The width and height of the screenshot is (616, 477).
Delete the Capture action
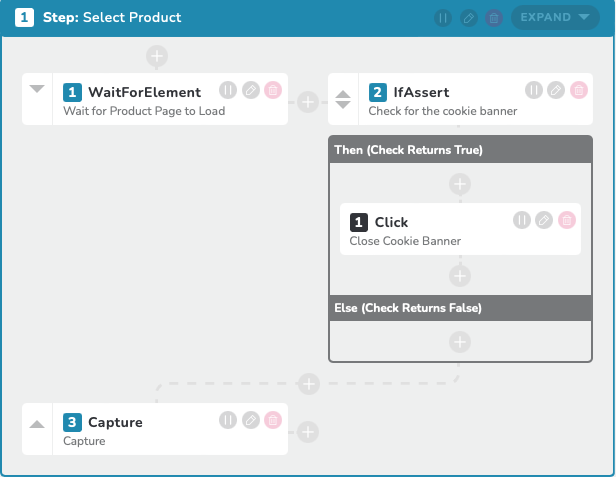[273, 420]
